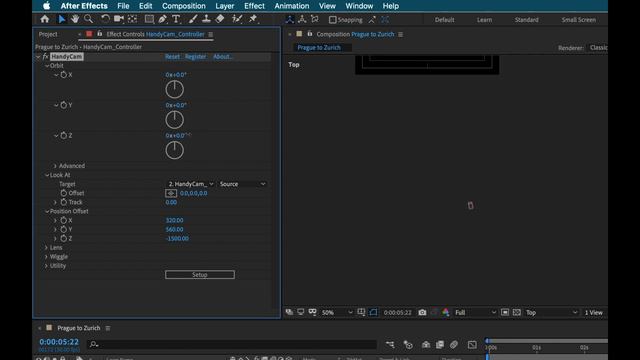Expand the Utility group

coord(46,266)
